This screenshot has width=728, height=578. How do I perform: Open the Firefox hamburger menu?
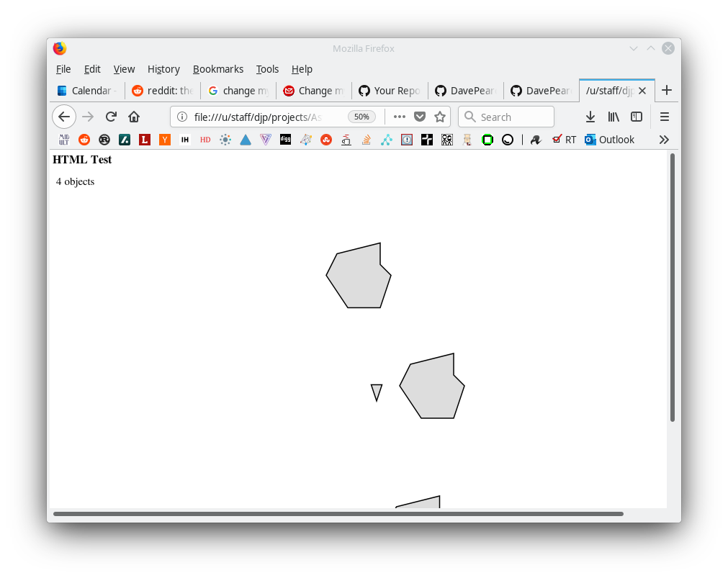(665, 117)
